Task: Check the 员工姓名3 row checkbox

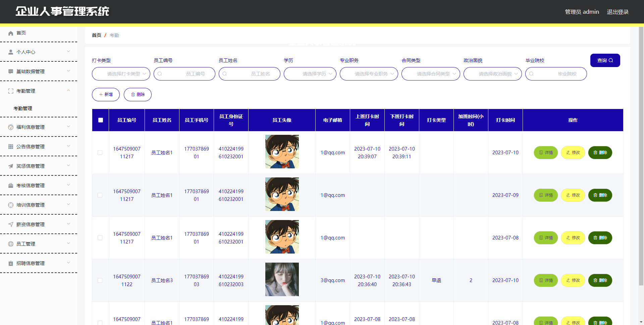Action: pyautogui.click(x=100, y=280)
